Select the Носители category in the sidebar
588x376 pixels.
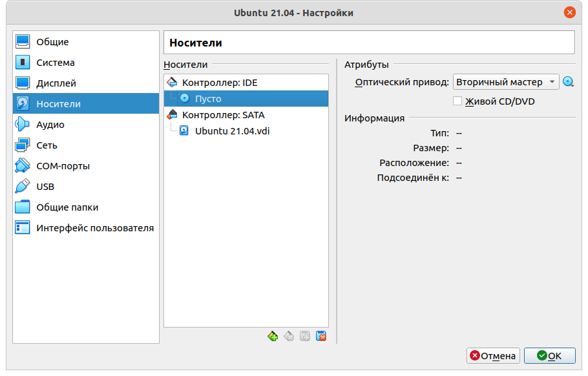coord(86,103)
